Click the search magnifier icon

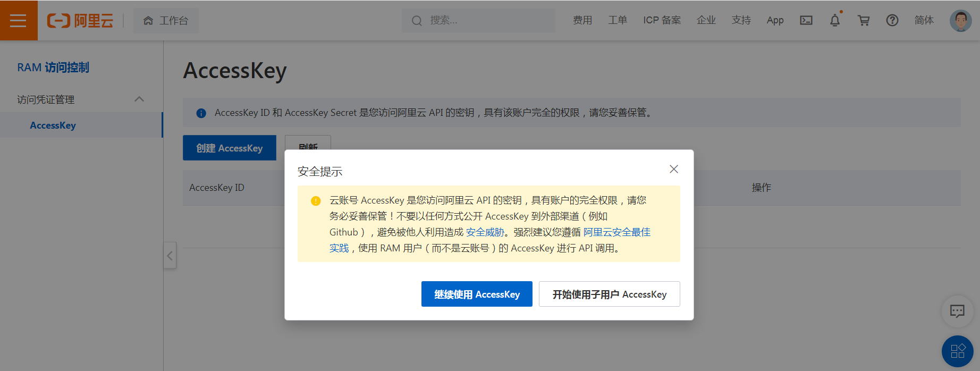pyautogui.click(x=417, y=21)
